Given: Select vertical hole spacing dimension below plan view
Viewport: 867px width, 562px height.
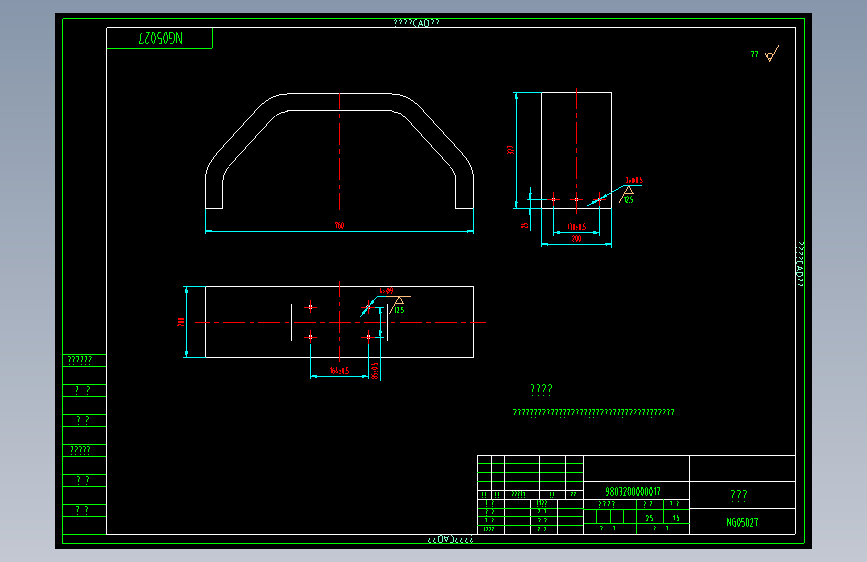Looking at the screenshot, I should coord(375,371).
